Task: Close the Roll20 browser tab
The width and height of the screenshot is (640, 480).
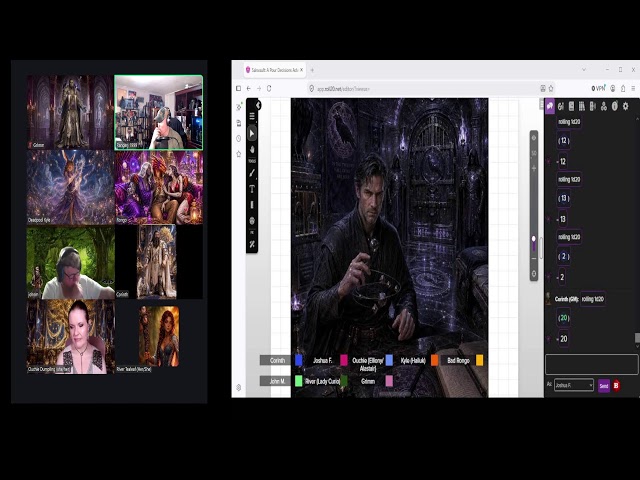Action: pos(302,70)
